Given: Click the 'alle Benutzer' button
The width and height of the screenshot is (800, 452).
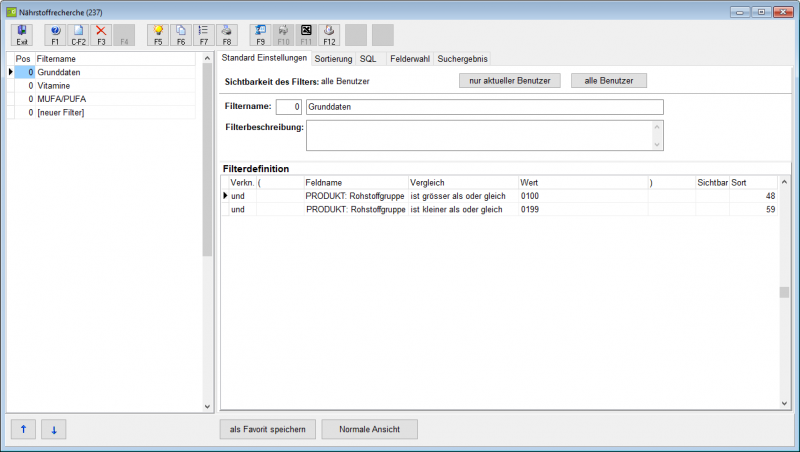Looking at the screenshot, I should [609, 81].
